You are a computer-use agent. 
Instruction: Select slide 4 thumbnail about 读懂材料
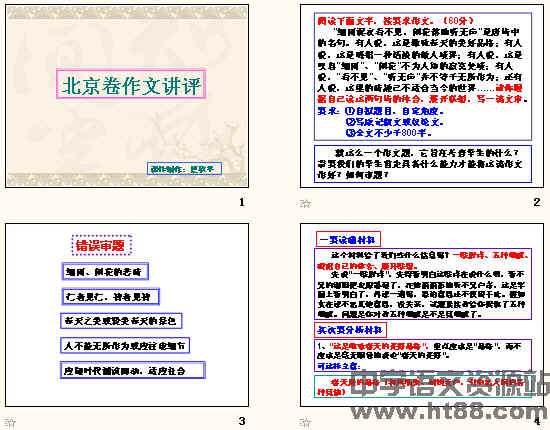click(x=422, y=315)
